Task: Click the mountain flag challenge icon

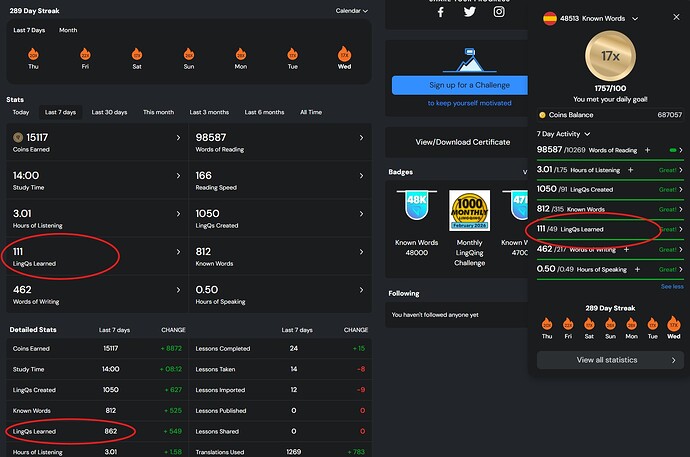Action: pyautogui.click(x=470, y=60)
